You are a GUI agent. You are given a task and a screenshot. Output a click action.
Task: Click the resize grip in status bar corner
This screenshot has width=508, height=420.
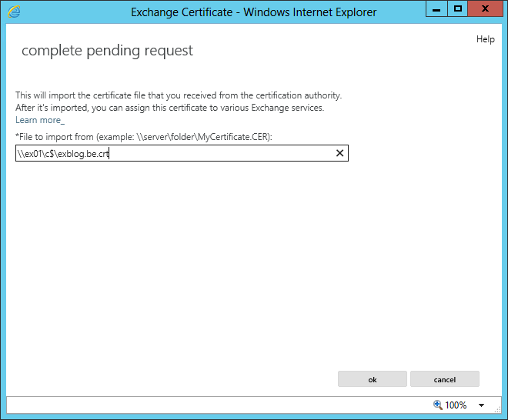pos(498,410)
